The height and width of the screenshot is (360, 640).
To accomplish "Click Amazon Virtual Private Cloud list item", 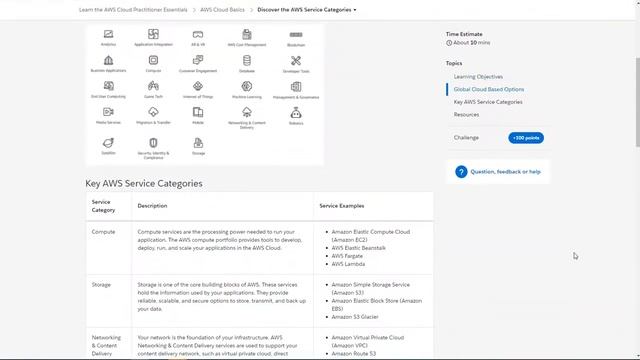I will pos(368,341).
